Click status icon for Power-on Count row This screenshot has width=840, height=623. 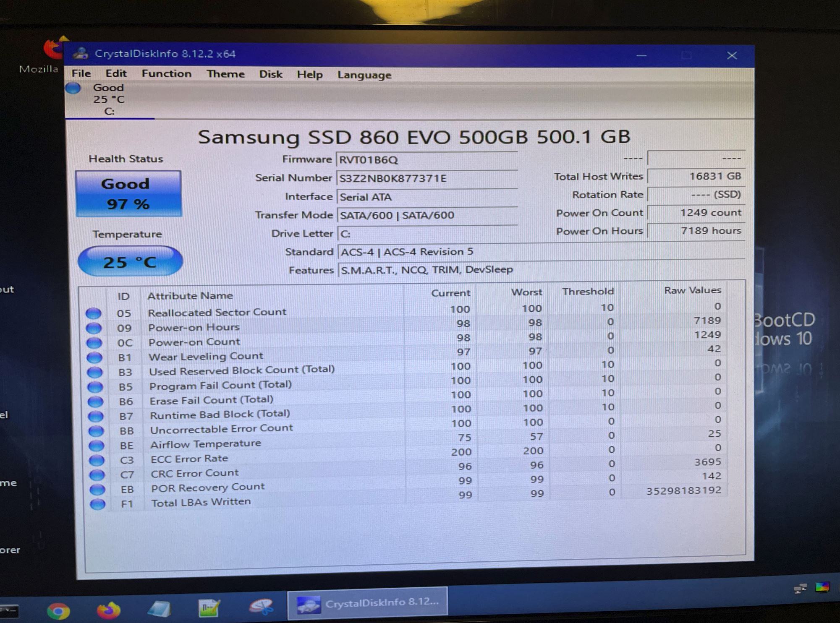point(94,343)
